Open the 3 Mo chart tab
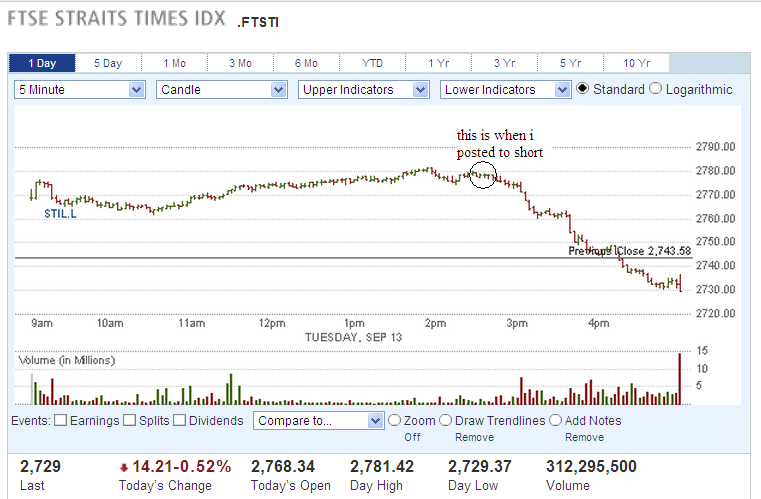The height and width of the screenshot is (499, 761). [x=240, y=63]
